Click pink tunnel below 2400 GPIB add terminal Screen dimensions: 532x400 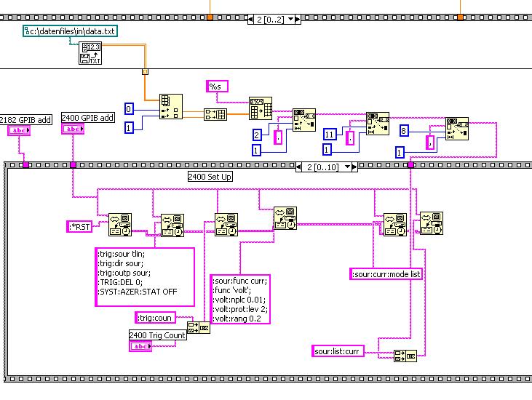coord(73,165)
